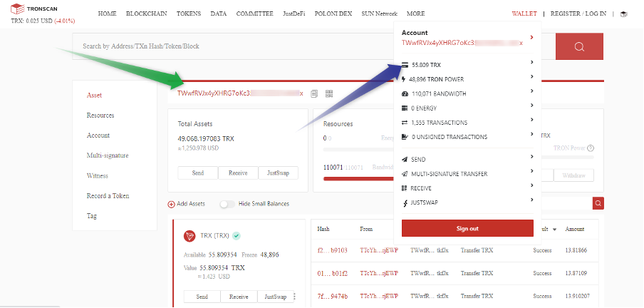Click the red search magnifier button
Image resolution: width=644 pixels, height=308 pixels.
579,47
